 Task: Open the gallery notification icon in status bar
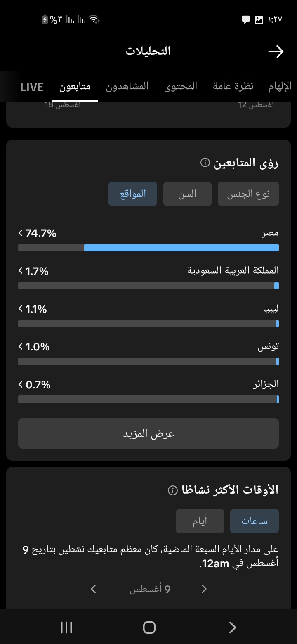pos(259,19)
